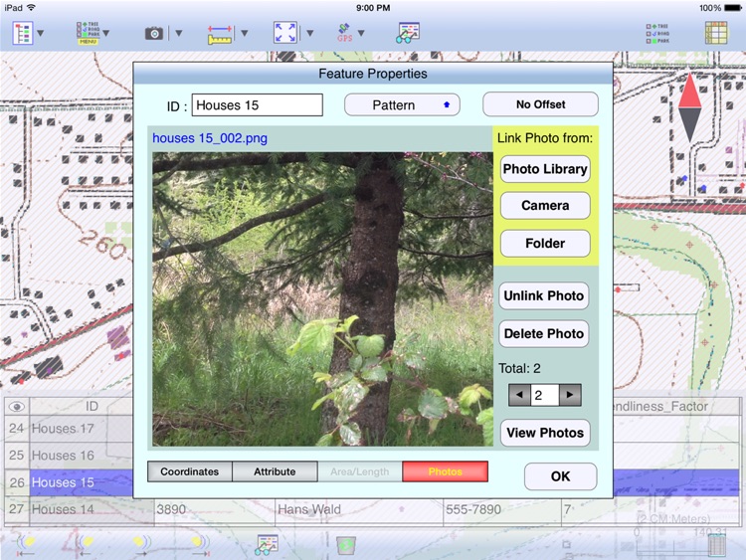
Task: Click the Delete Photo button
Action: (544, 333)
